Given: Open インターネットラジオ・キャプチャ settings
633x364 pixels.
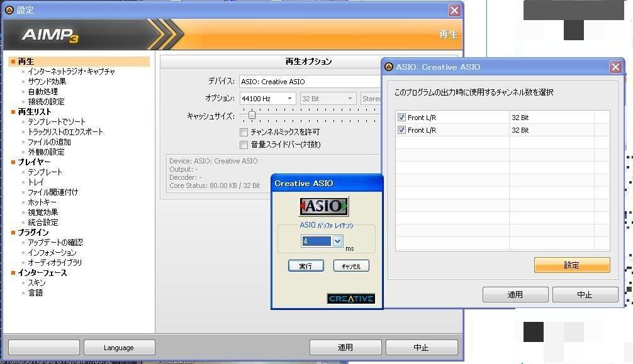Looking at the screenshot, I should 72,72.
